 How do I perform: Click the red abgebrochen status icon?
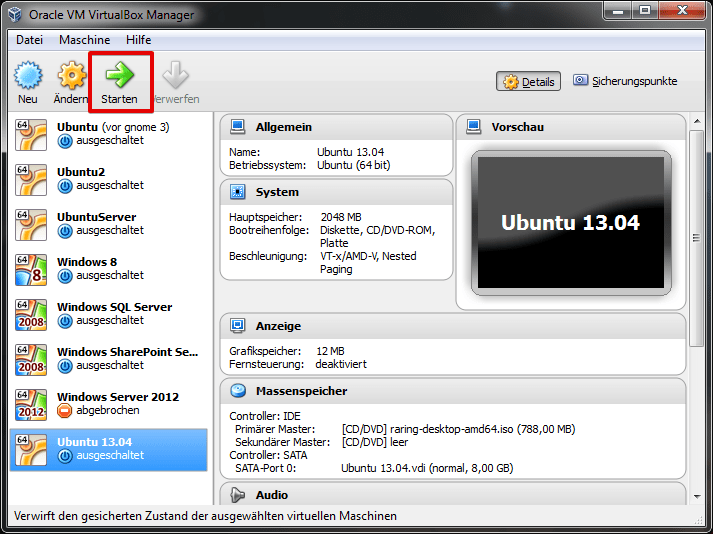coord(65,411)
